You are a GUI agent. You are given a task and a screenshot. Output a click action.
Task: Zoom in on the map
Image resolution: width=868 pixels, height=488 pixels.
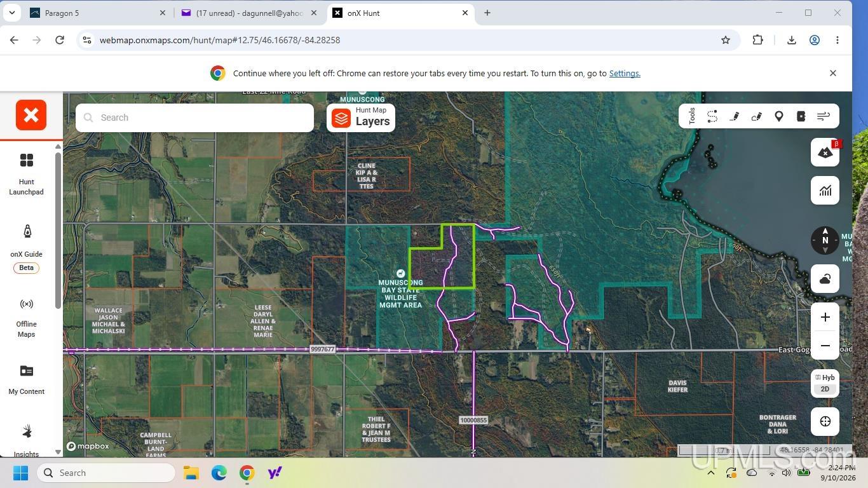coord(825,317)
